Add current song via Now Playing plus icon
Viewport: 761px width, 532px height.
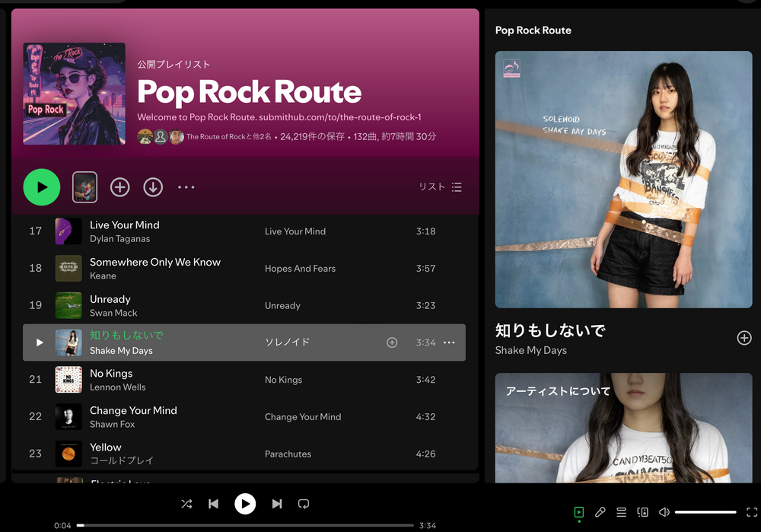[744, 338]
